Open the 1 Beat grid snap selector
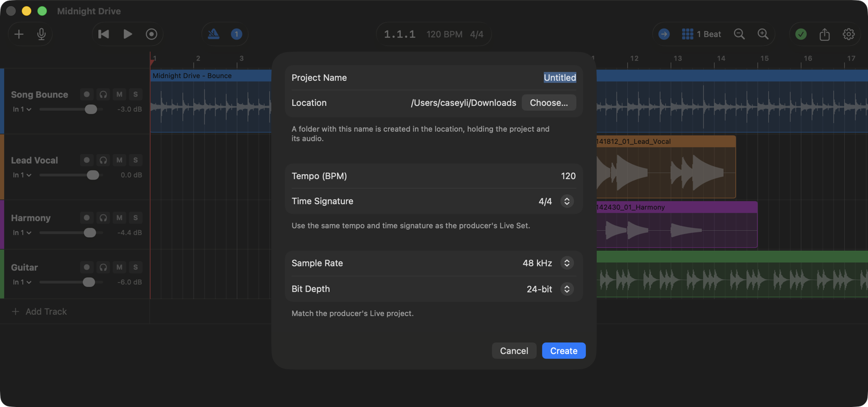 (x=701, y=34)
